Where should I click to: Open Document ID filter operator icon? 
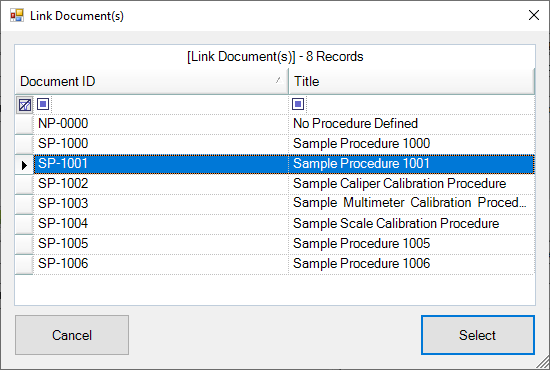43,104
